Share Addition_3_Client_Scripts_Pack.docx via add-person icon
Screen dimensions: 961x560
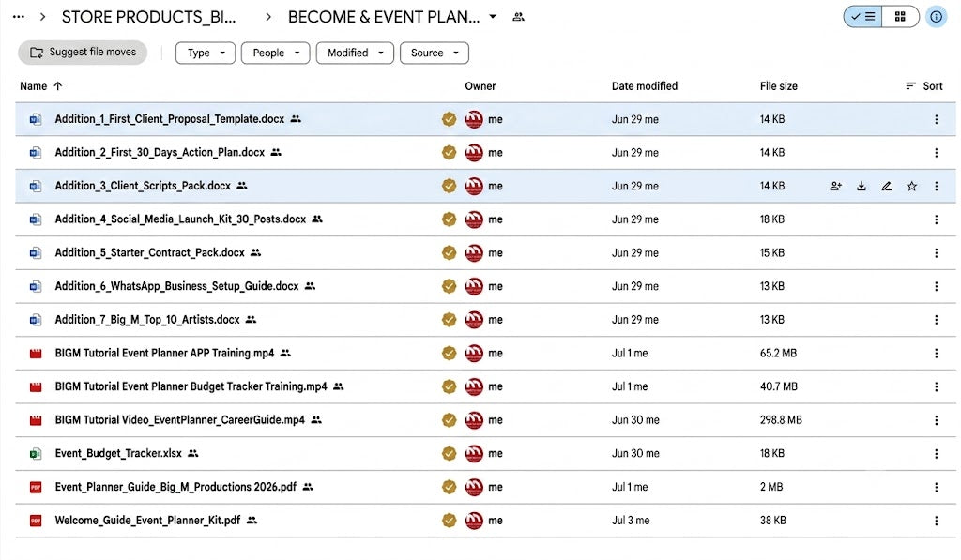tap(836, 187)
